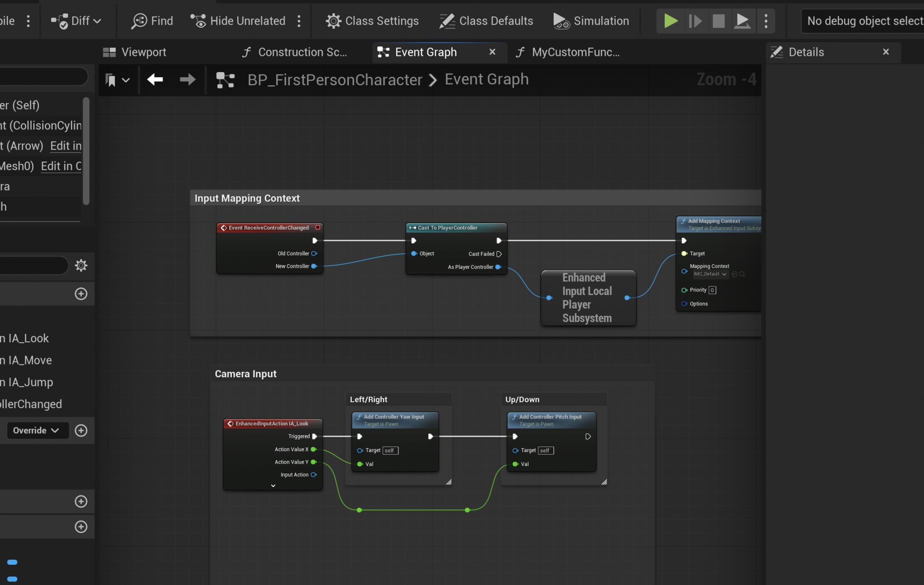Flip the upper blue switch at bottom left
The image size is (924, 585).
click(11, 562)
